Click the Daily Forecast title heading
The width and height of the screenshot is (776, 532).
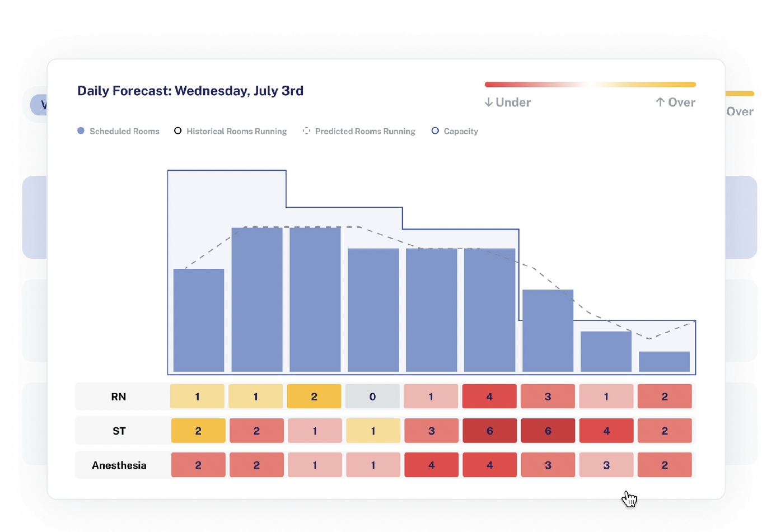[190, 91]
